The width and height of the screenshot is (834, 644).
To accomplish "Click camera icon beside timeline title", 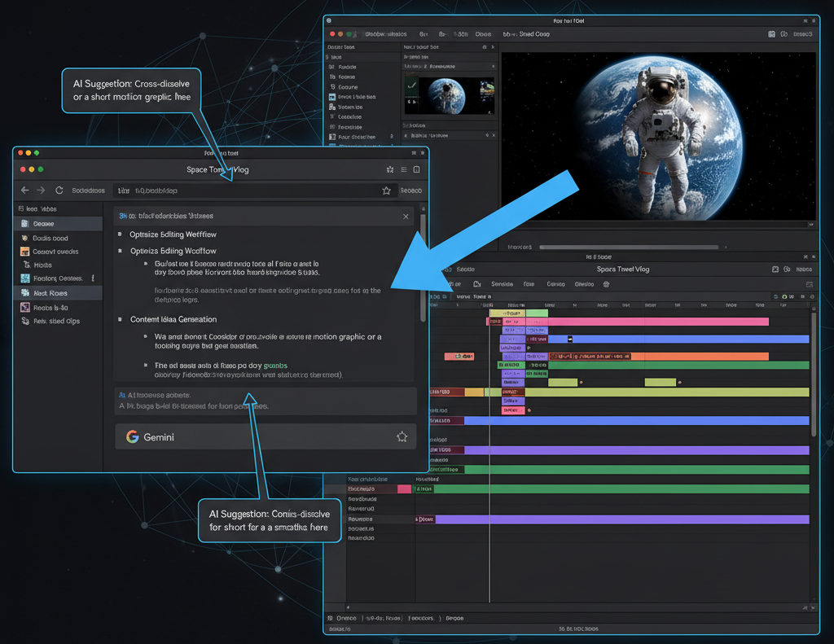I will tap(775, 269).
